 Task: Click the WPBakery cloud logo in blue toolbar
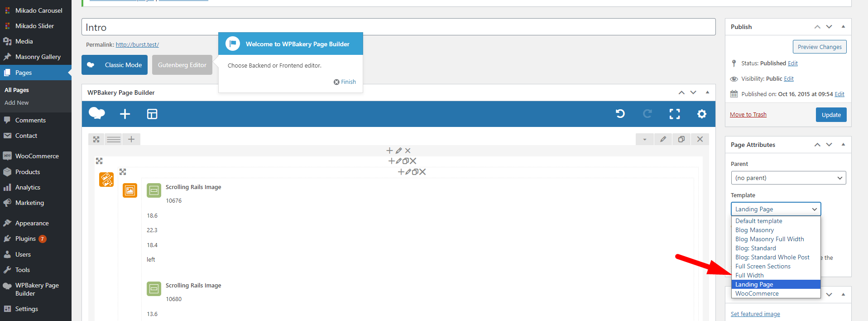(97, 113)
